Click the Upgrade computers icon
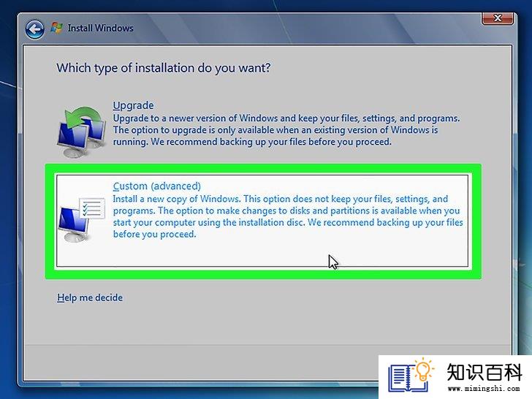 (x=81, y=132)
